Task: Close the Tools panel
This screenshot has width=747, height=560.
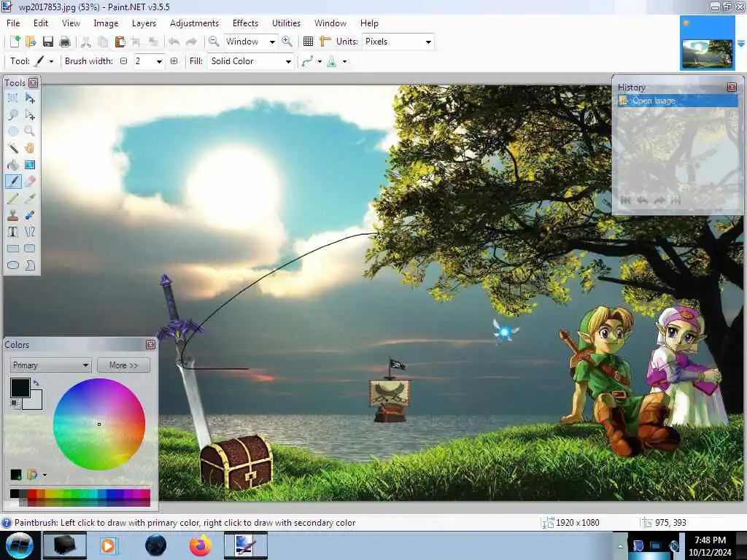Action: (33, 83)
